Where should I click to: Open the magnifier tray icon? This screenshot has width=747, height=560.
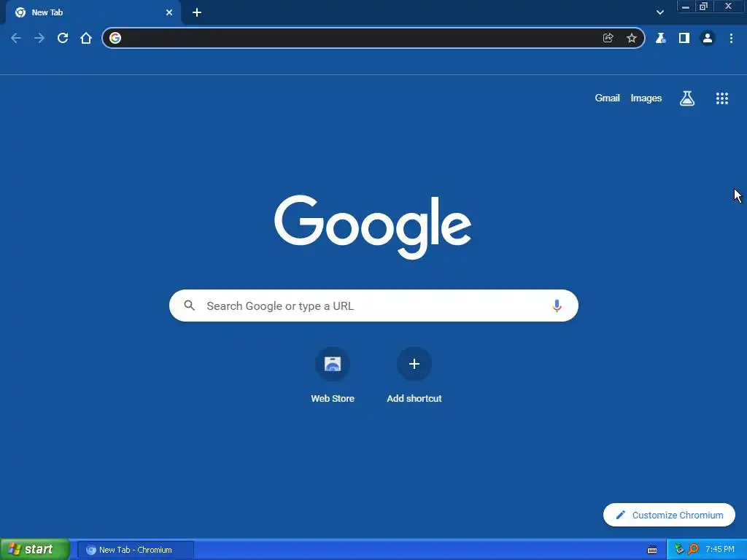click(693, 550)
